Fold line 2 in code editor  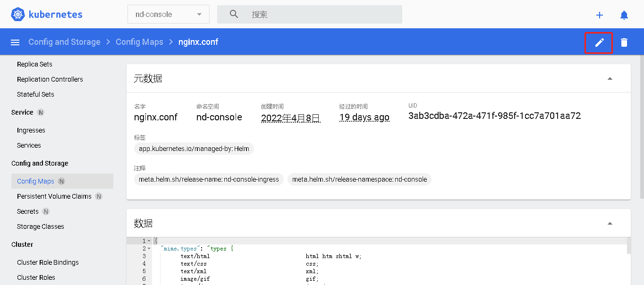click(149, 249)
